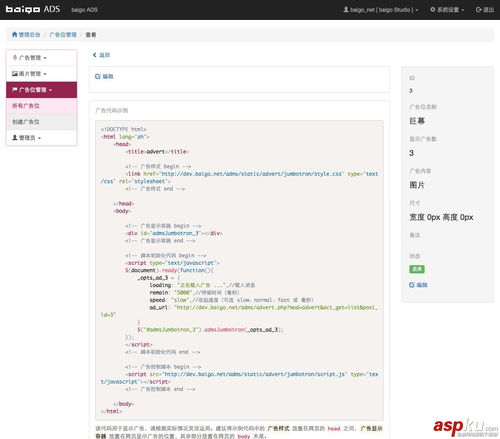500x439 pixels.
Task: Expand the 管理员 sidebar menu caret
Action: (x=39, y=138)
